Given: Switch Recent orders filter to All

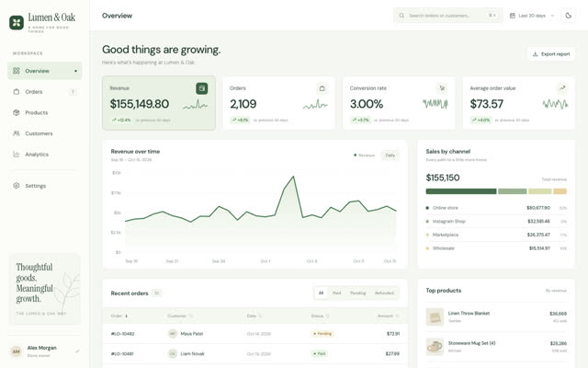Looking at the screenshot, I should pyautogui.click(x=321, y=293).
